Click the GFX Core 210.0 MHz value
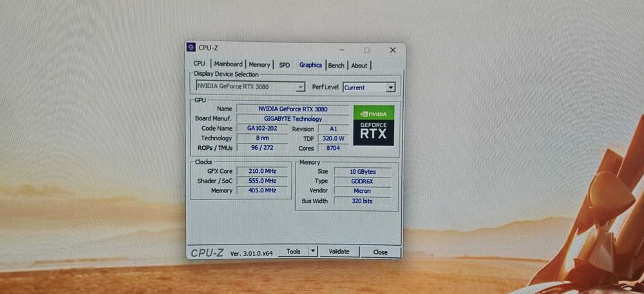Screen dimensions: 644x294 (262, 171)
